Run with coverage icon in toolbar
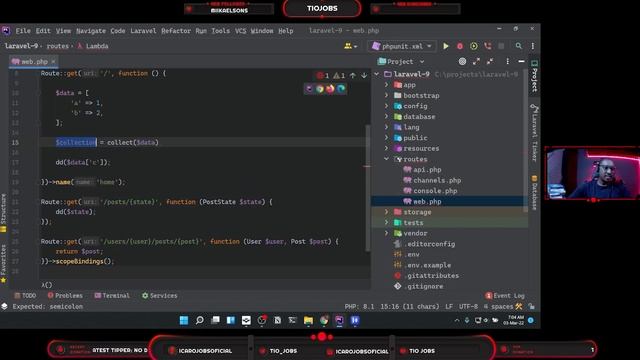 pos(473,46)
